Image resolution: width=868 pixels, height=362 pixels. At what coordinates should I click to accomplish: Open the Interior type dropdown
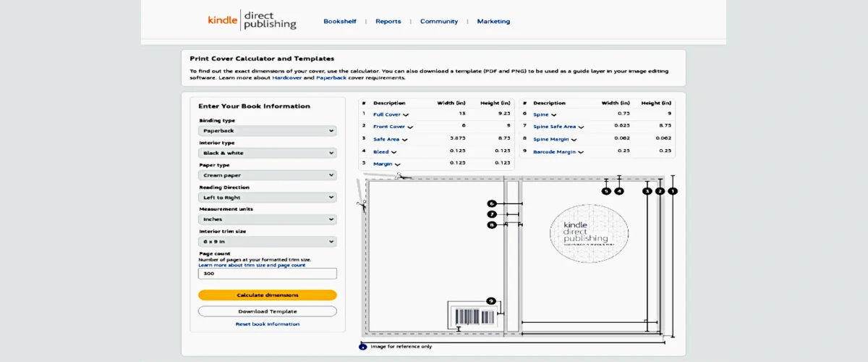point(268,153)
